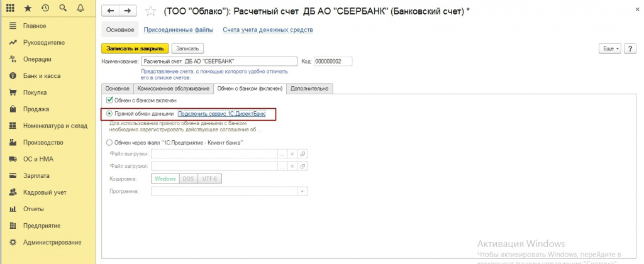Open help with question mark button
This screenshot has width=644, height=264.
point(630,48)
